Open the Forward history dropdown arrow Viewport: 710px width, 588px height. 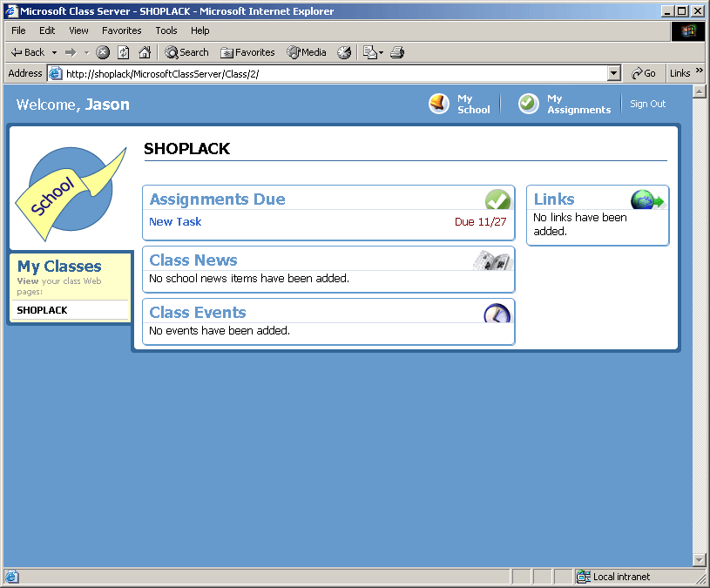click(86, 52)
